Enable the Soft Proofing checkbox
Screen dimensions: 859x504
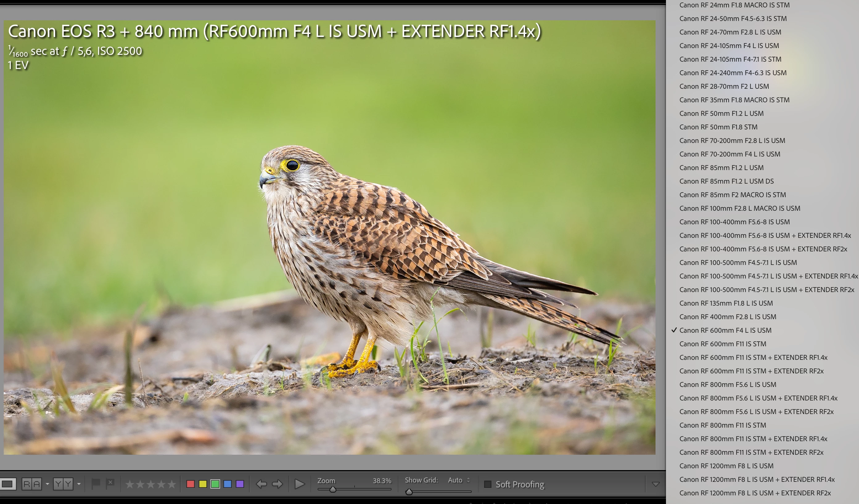click(x=488, y=484)
